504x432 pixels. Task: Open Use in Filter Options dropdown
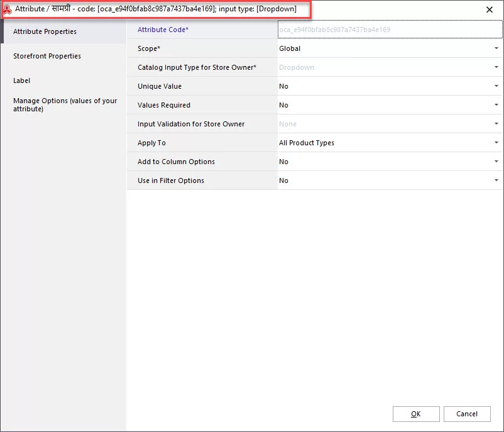point(496,180)
